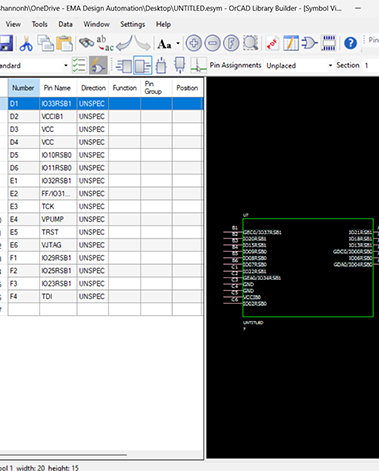Export to PDF with the red icon

click(272, 43)
